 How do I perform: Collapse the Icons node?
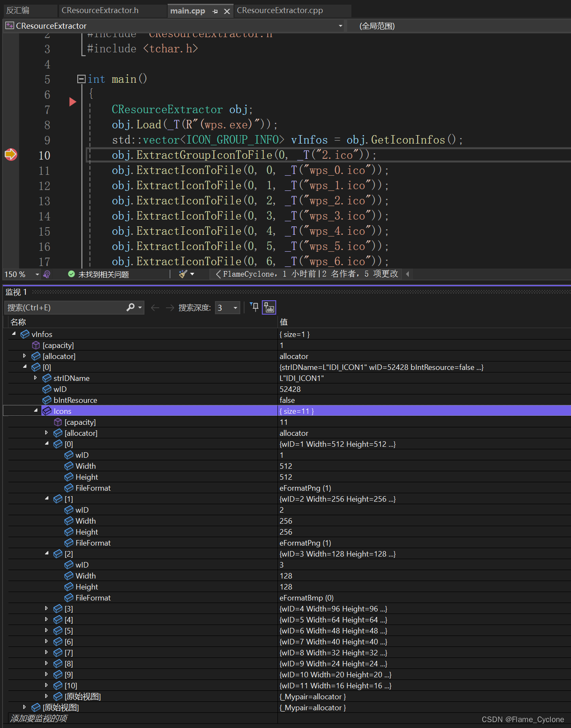pyautogui.click(x=35, y=411)
